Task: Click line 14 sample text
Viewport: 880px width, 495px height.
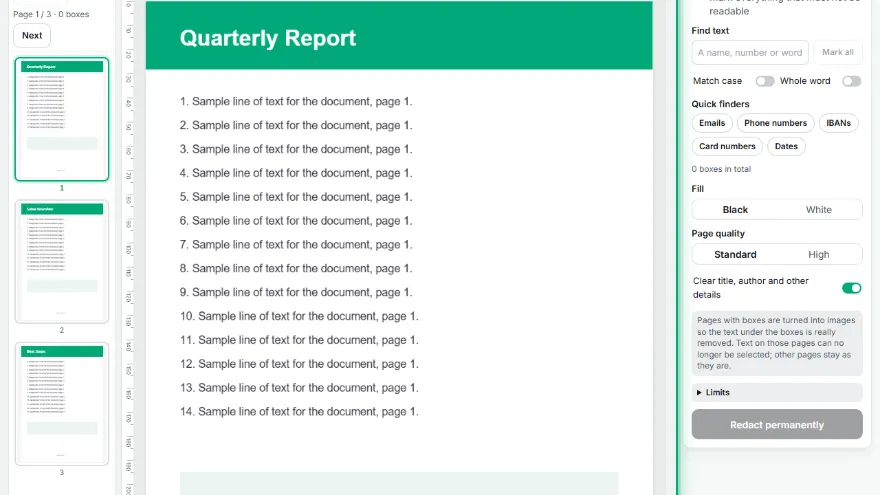Action: pyautogui.click(x=299, y=411)
